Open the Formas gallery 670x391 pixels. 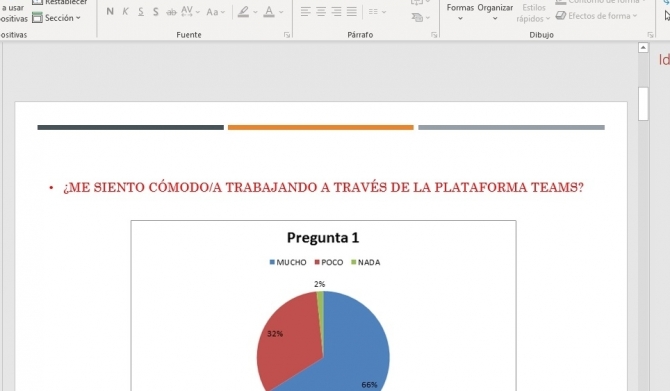pos(460,12)
